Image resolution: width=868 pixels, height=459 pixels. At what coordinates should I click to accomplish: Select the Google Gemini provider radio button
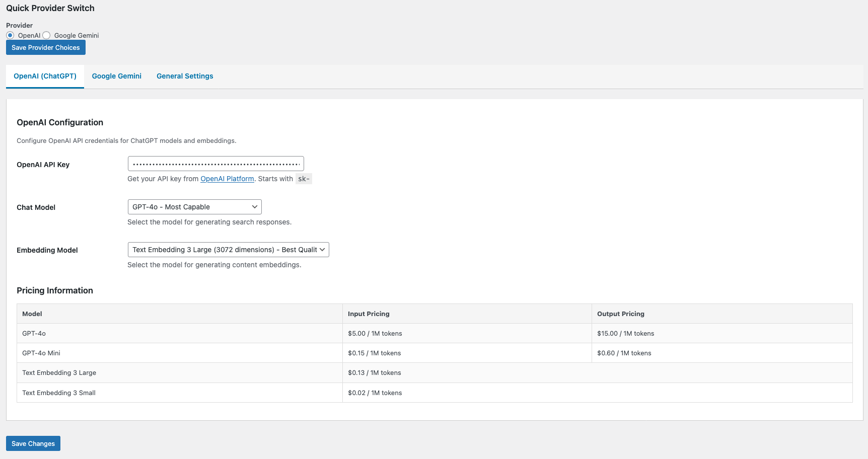[46, 35]
